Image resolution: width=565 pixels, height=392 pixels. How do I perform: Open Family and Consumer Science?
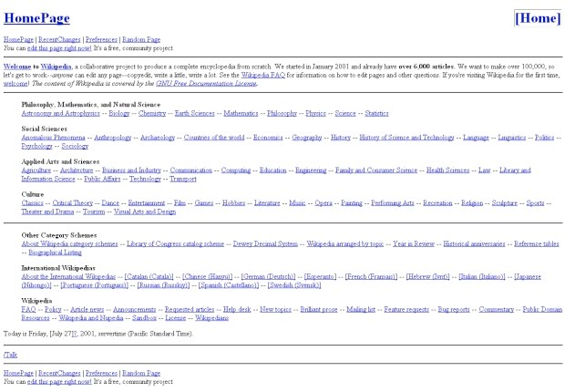(376, 170)
